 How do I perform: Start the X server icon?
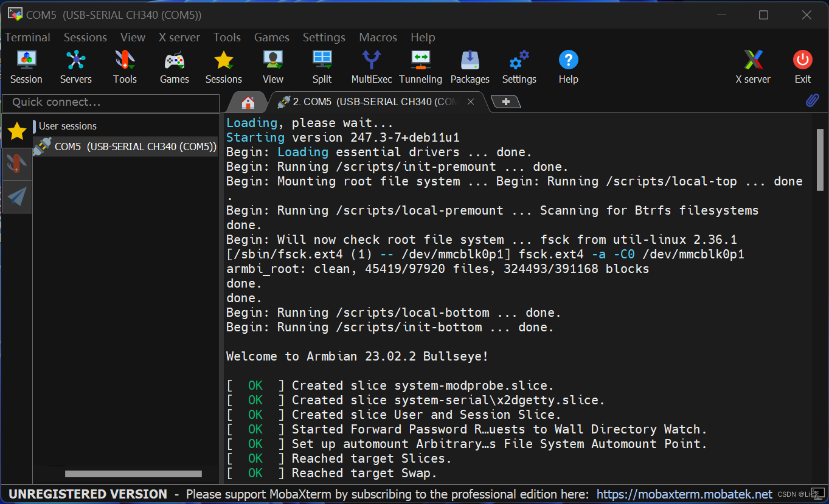[x=753, y=67]
